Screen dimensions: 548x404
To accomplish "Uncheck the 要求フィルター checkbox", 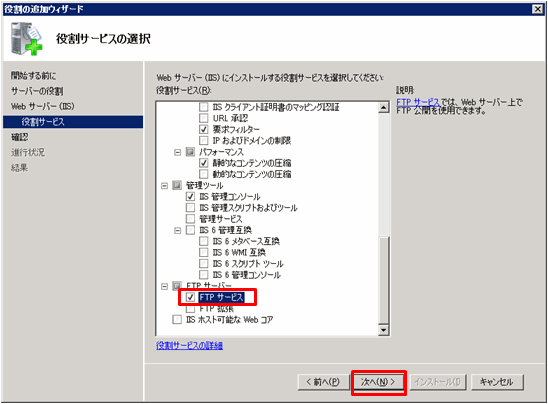I will (204, 129).
